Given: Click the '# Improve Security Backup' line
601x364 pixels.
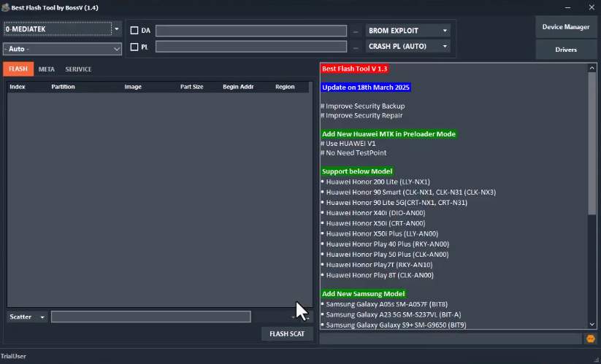Looking at the screenshot, I should pos(363,106).
